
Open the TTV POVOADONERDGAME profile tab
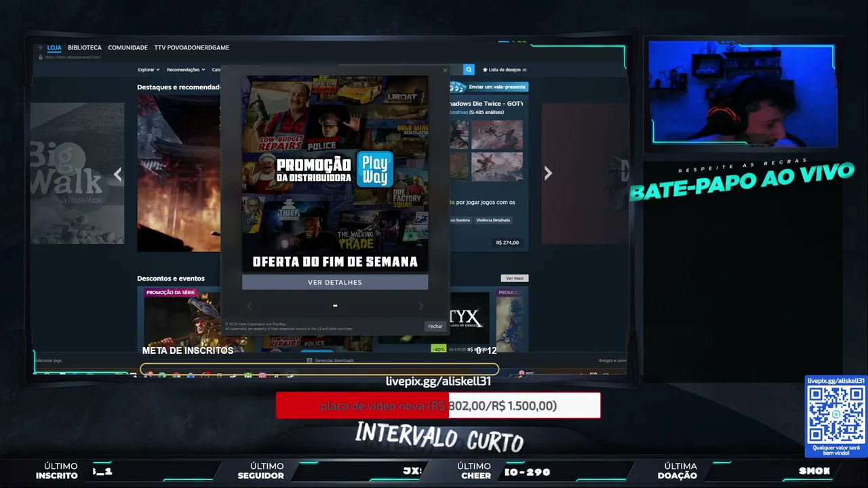click(x=192, y=47)
